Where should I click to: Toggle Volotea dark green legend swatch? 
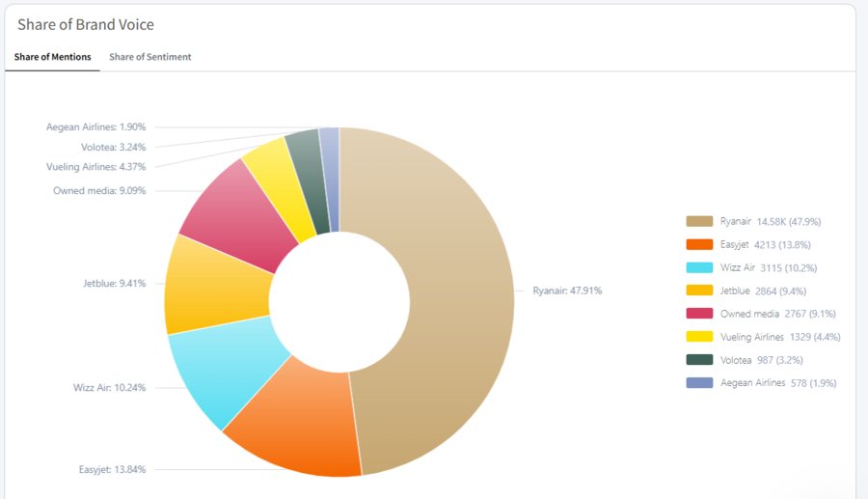pyautogui.click(x=699, y=360)
